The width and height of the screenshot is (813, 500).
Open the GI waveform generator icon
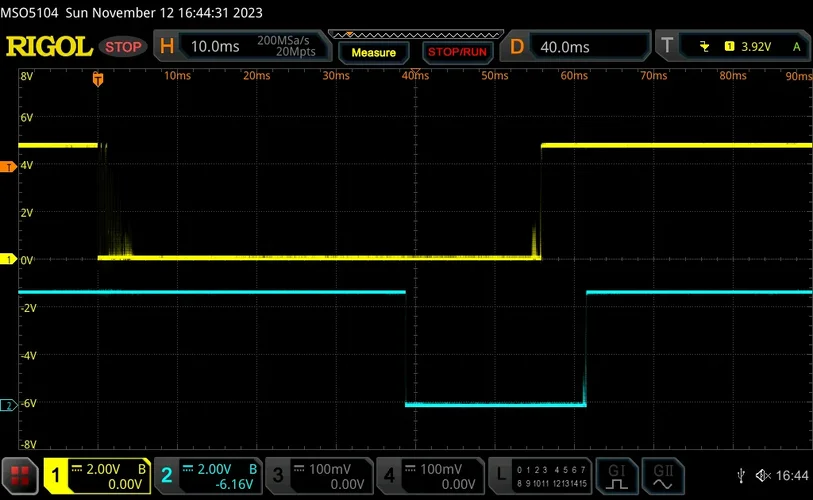click(616, 475)
